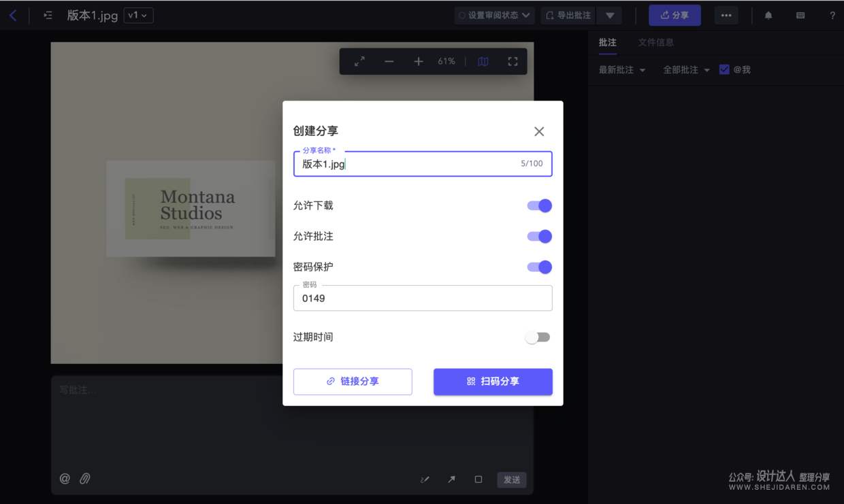Click the 扫码分享 share button
The image size is (844, 504).
(493, 382)
